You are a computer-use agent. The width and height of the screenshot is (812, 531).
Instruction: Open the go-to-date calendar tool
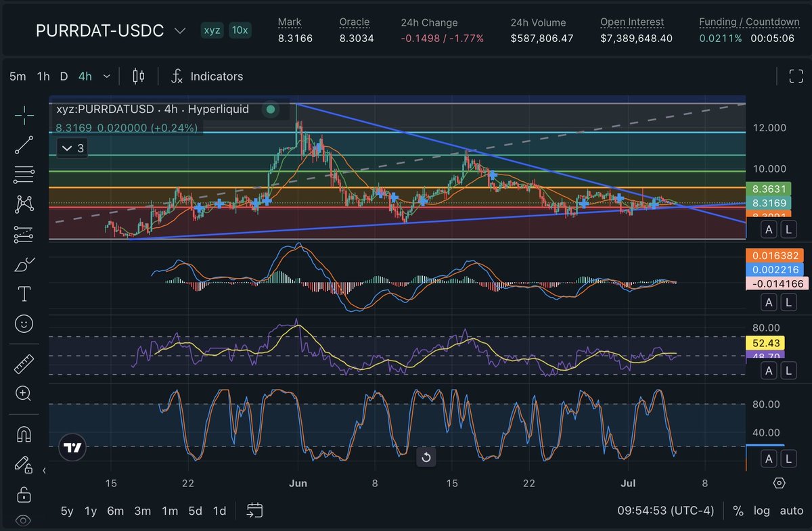click(x=254, y=510)
